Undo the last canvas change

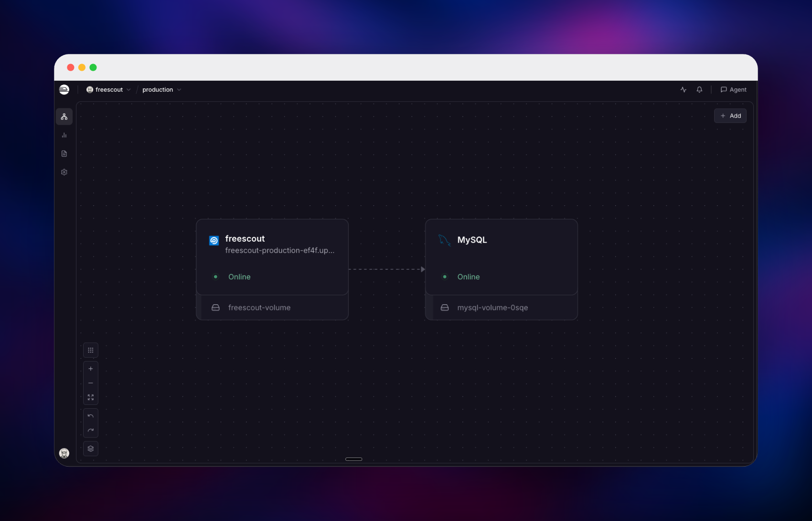[91, 416]
